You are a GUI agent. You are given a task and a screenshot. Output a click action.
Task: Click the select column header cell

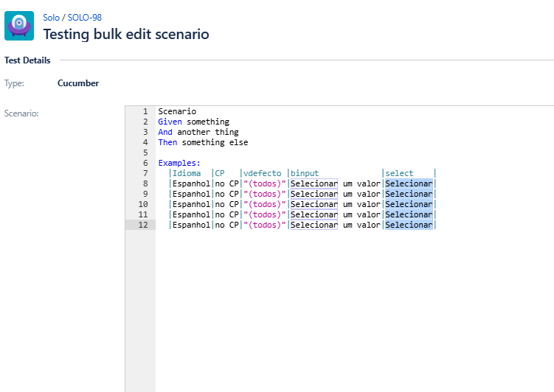tap(400, 173)
